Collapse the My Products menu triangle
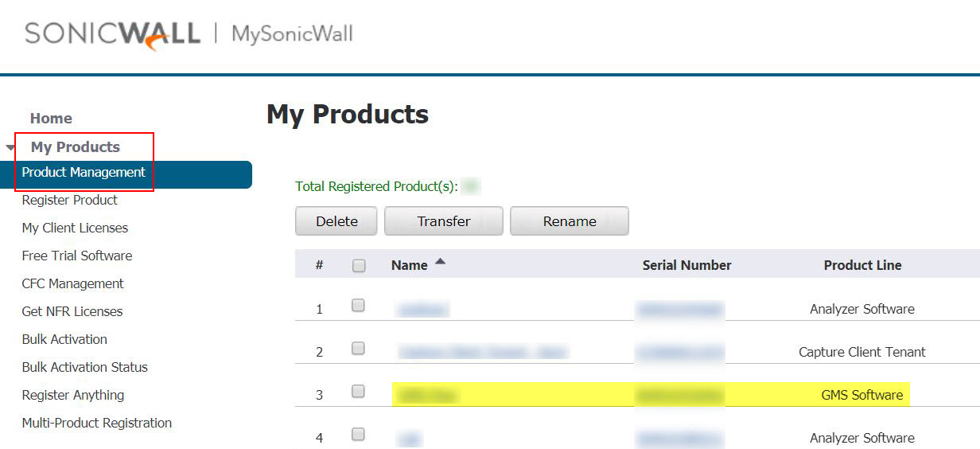The width and height of the screenshot is (980, 449). click(10, 147)
